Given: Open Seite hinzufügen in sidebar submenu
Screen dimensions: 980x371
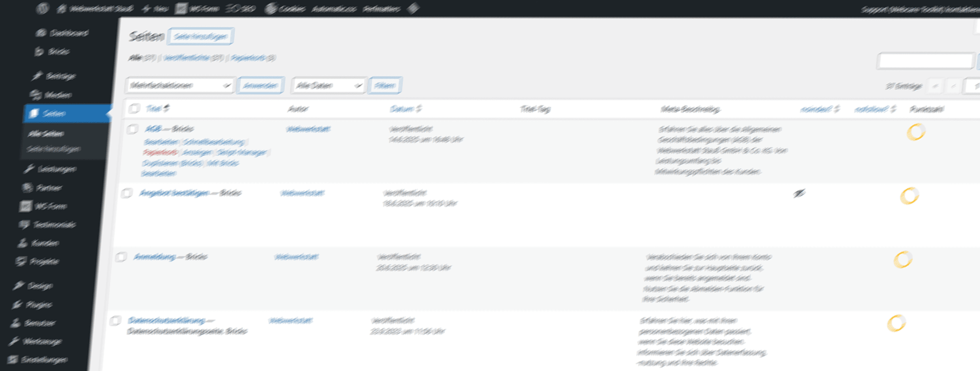Looking at the screenshot, I should click(x=53, y=149).
